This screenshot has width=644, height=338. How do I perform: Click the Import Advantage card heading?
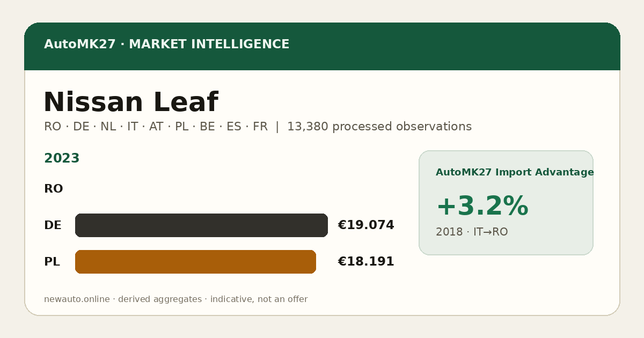[515, 172]
